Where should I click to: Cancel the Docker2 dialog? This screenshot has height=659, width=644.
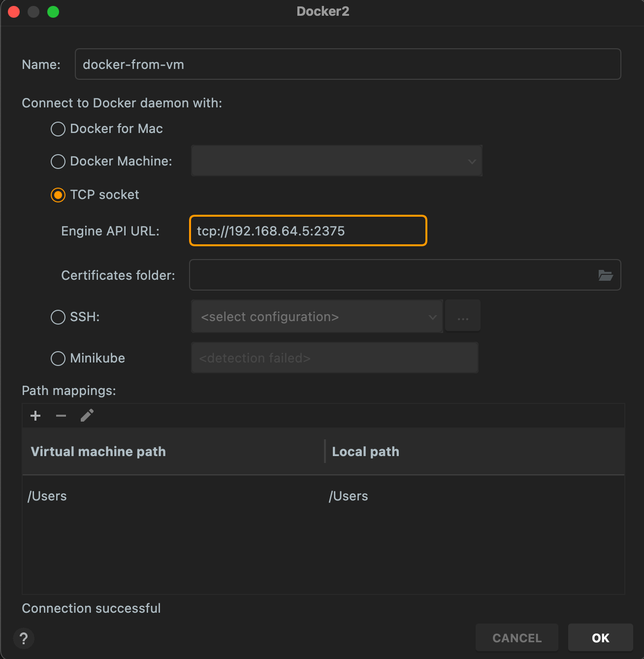click(x=516, y=637)
